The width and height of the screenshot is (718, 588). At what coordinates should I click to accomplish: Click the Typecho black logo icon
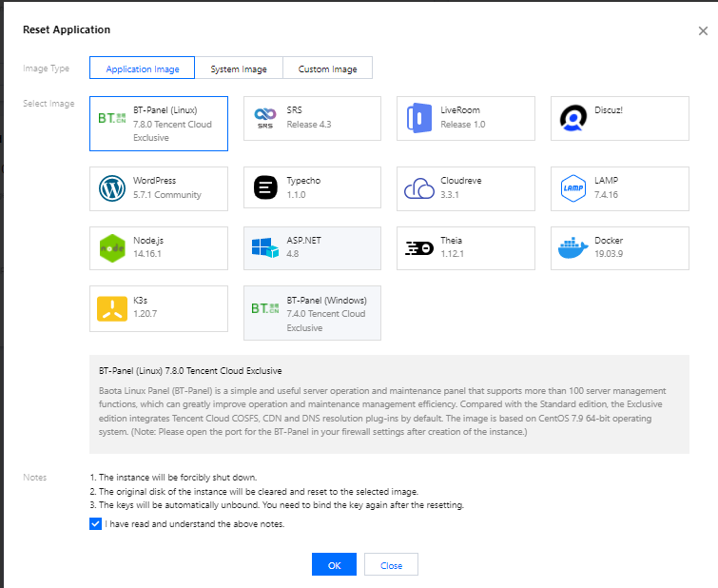(265, 187)
